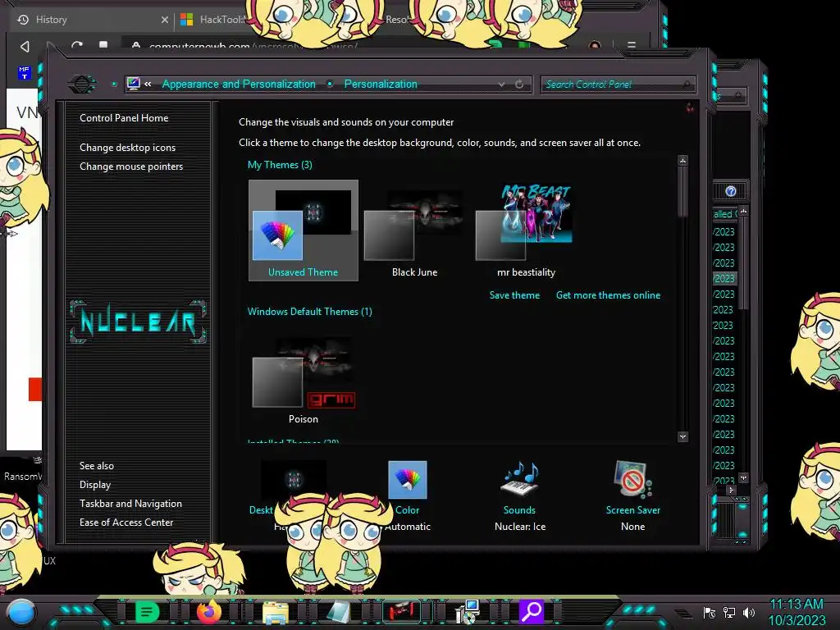Click the help question mark in rear window
Viewport: 840px width, 630px height.
(x=731, y=191)
